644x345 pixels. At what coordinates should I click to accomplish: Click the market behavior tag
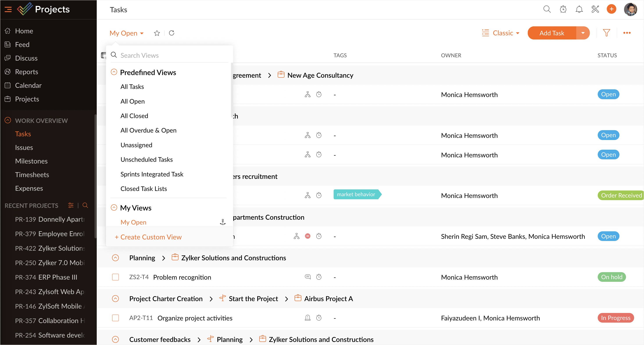356,194
